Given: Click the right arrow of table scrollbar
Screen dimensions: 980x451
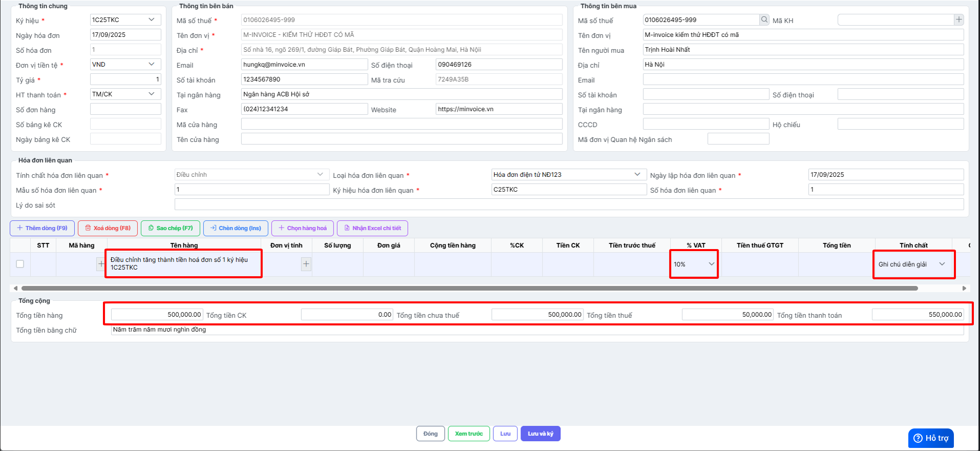Looking at the screenshot, I should 964,289.
